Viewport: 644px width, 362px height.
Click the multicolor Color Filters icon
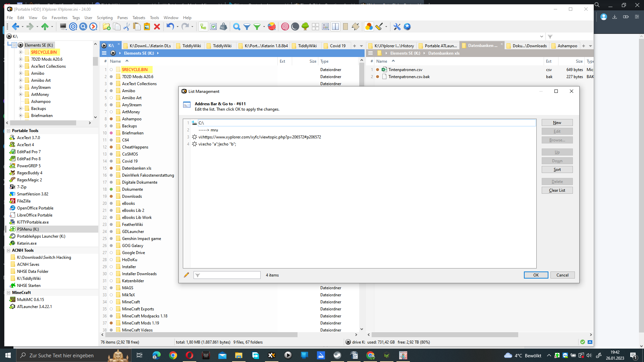pyautogui.click(x=369, y=27)
